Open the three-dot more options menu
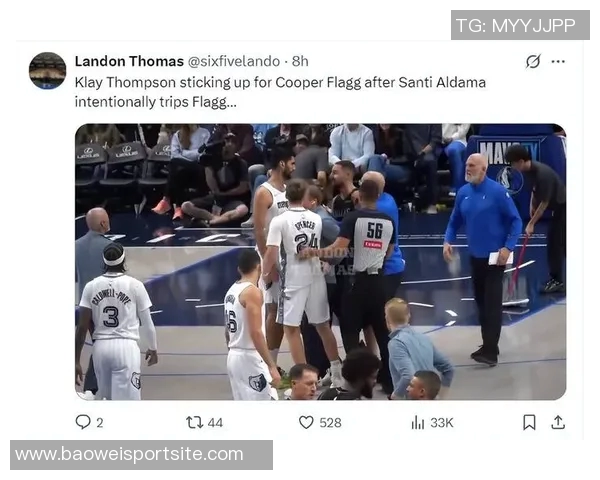This screenshot has height=480, width=600. tap(558, 62)
